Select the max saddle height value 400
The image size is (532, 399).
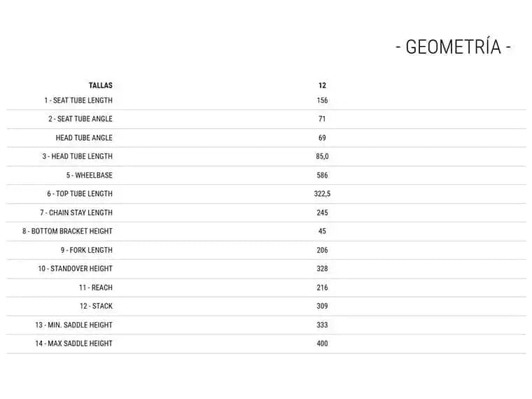pos(322,344)
